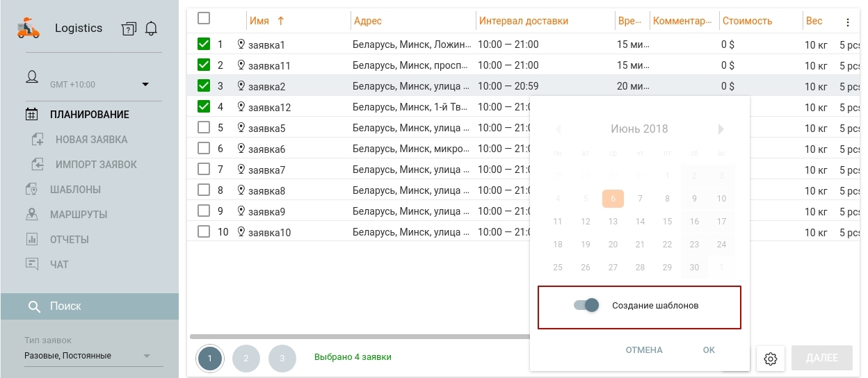Open the help question-mark icon
The width and height of the screenshot is (868, 378).
click(x=128, y=28)
